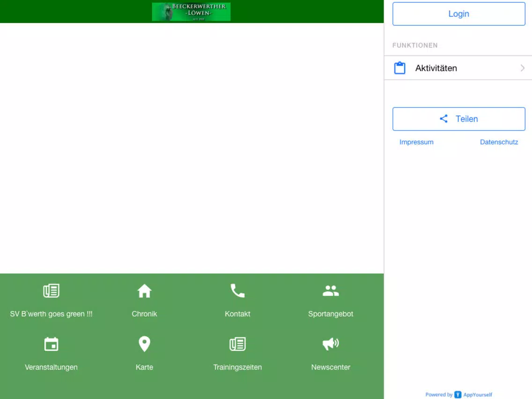Image resolution: width=532 pixels, height=399 pixels.
Task: Select the SV B`werth goes green !!! label
Action: pos(51,314)
